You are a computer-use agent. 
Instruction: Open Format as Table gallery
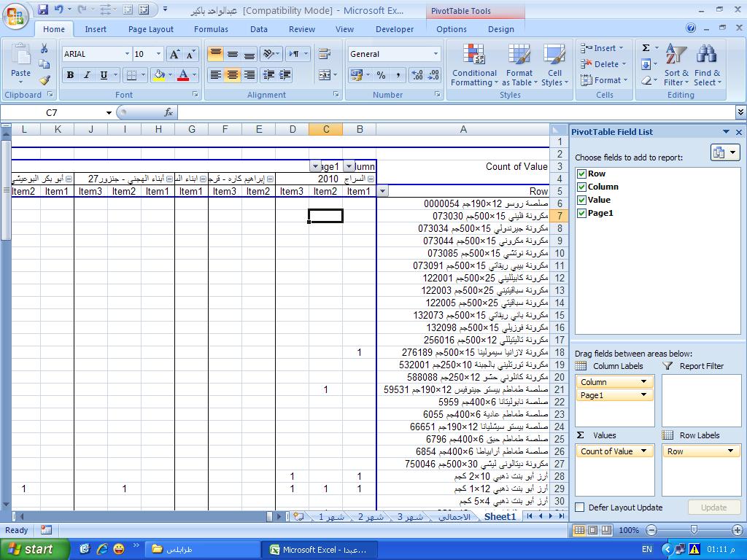(x=519, y=65)
